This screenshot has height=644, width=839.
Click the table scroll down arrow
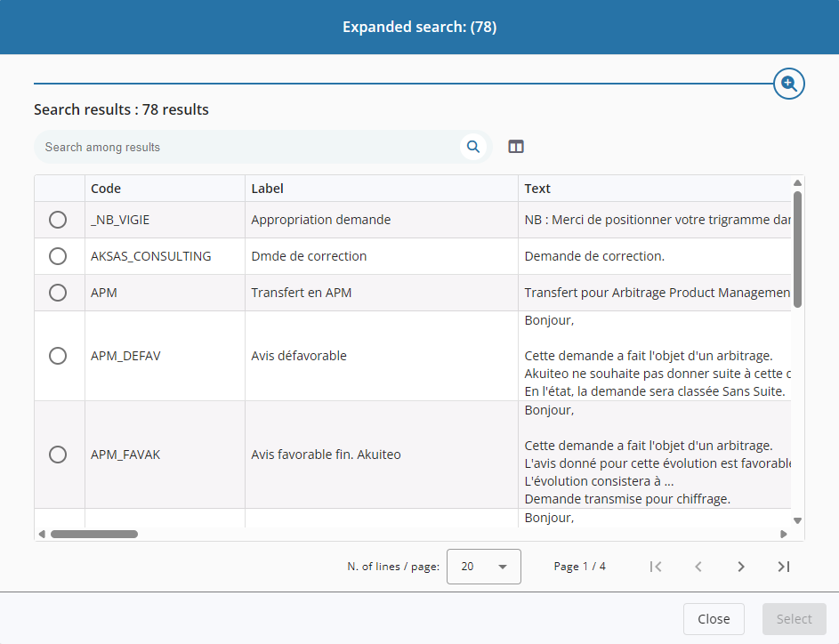point(797,520)
